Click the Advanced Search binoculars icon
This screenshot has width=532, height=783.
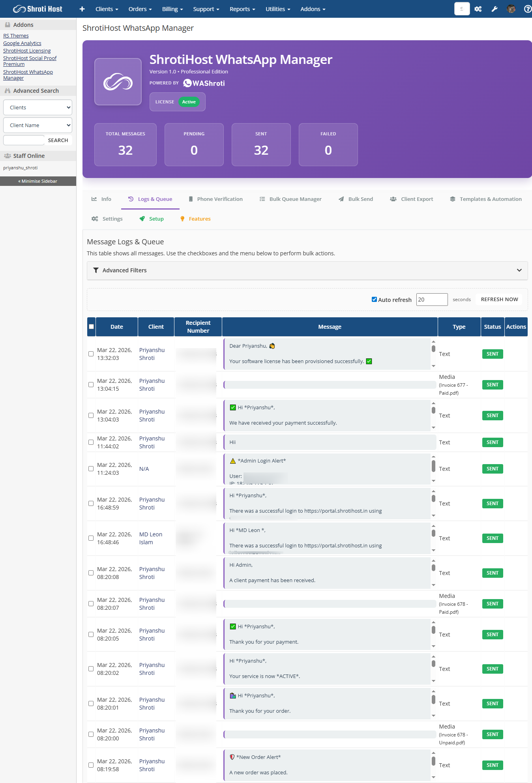[7, 90]
